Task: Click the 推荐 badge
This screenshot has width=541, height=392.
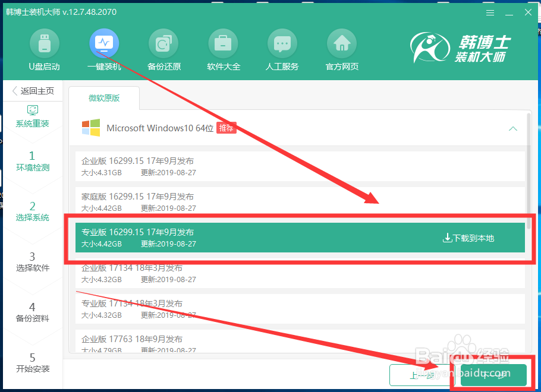Action: coord(227,128)
